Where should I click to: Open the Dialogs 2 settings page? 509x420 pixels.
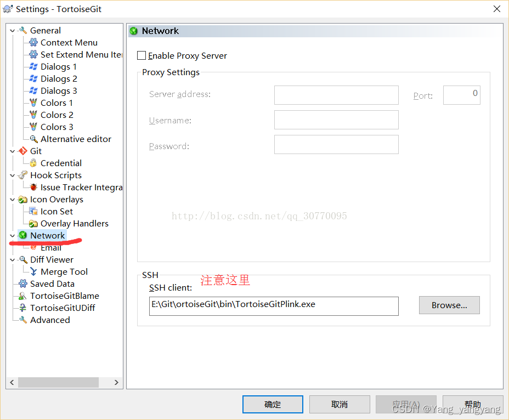pos(59,78)
